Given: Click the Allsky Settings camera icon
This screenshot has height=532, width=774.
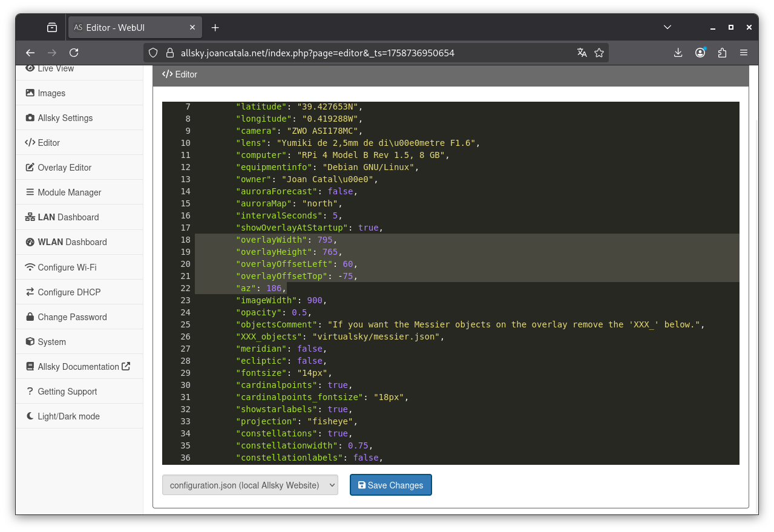Looking at the screenshot, I should click(30, 118).
